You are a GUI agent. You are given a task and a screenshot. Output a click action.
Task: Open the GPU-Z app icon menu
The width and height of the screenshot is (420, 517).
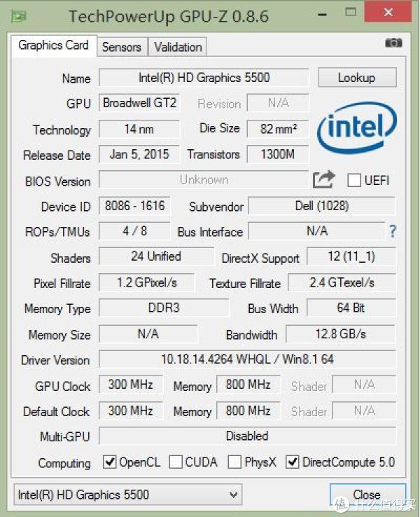coord(19,16)
